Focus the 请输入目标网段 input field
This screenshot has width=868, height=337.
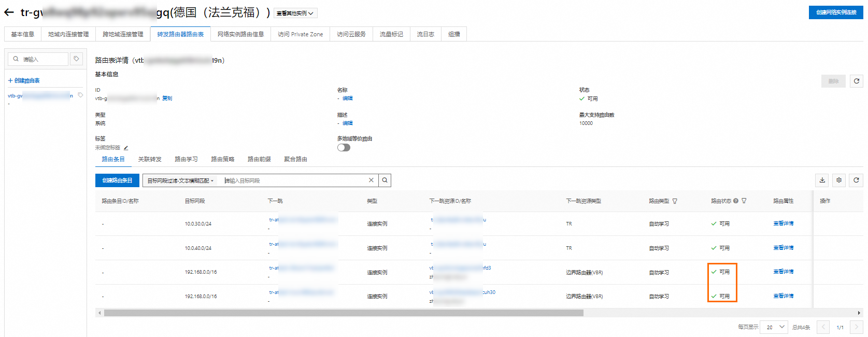[x=294, y=180]
